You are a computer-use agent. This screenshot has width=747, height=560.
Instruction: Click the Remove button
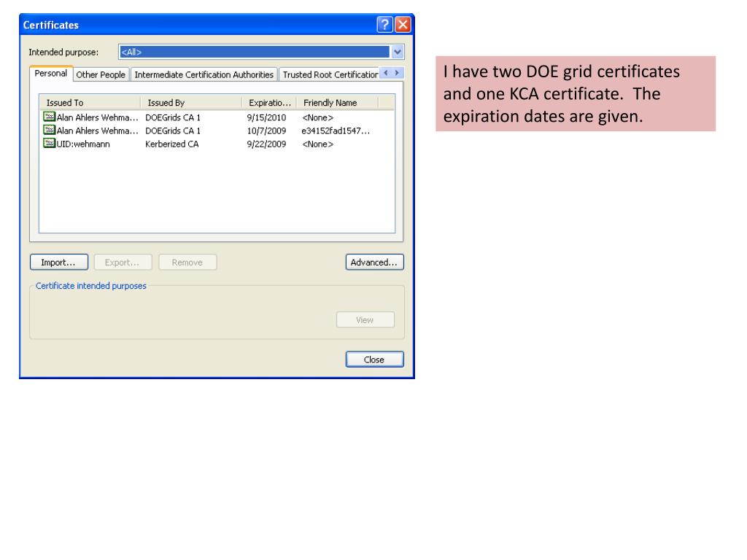click(x=187, y=262)
